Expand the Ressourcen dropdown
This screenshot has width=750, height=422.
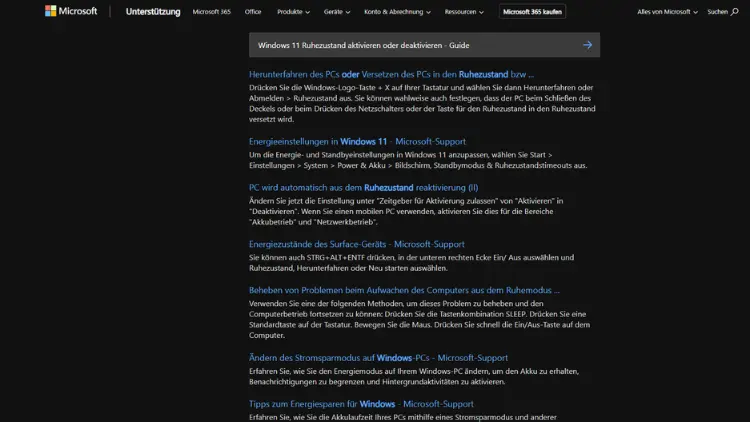pos(464,11)
